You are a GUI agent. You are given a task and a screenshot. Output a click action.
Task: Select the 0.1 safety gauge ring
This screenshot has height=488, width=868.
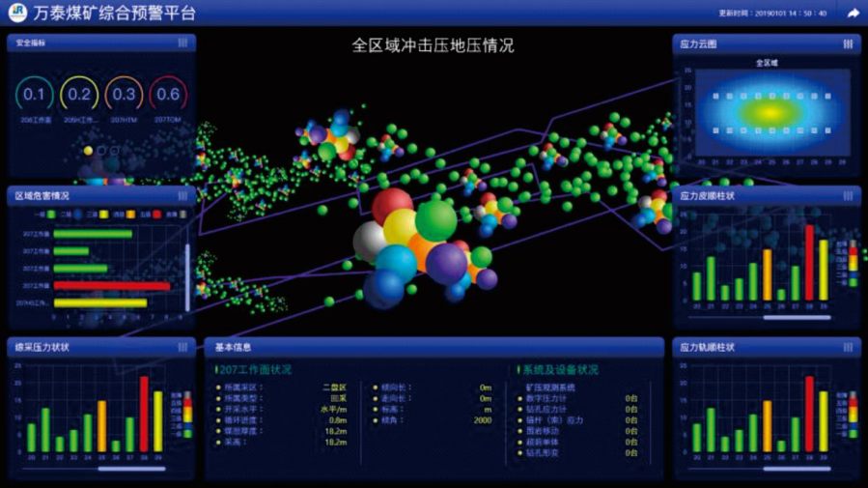click(35, 94)
